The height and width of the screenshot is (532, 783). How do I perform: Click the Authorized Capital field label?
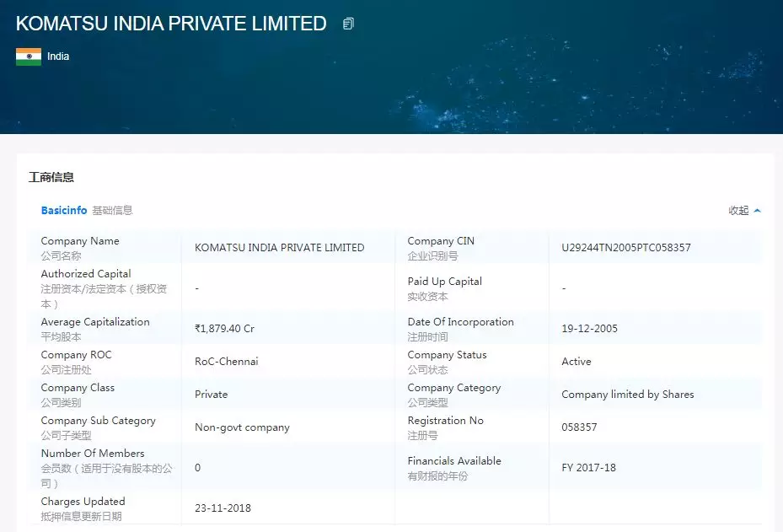[86, 274]
